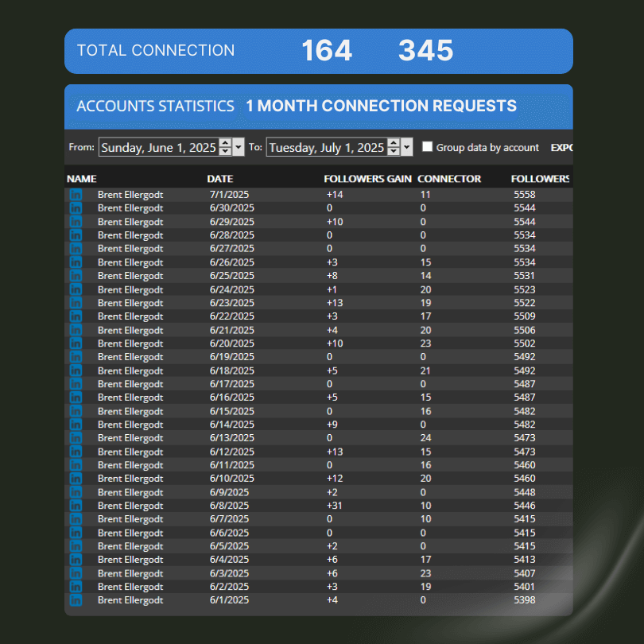
Task: Click the LinkedIn icon beside the 6/26/2025 entry
Action: pos(76,262)
